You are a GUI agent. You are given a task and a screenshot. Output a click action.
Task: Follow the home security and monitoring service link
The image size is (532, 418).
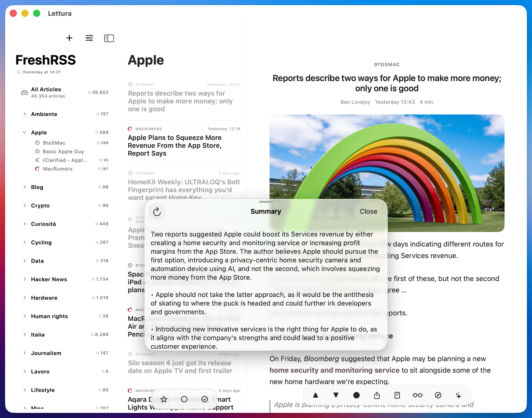point(335,370)
